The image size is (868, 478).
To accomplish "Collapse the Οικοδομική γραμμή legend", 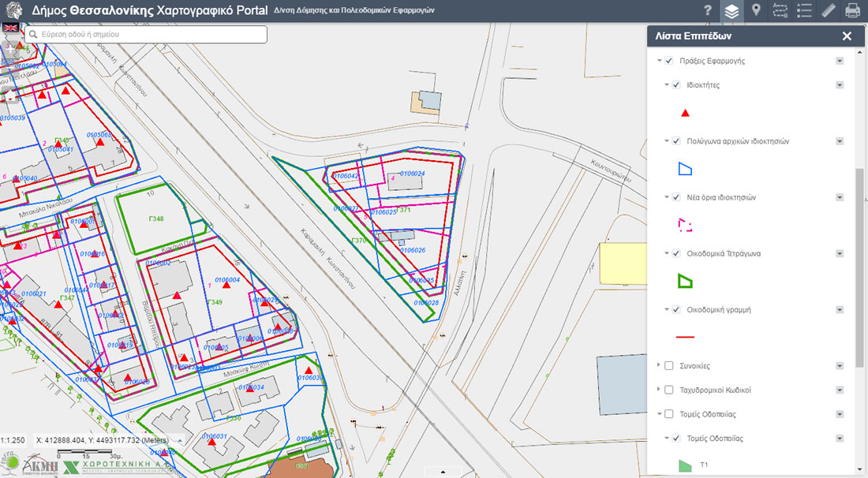I will point(667,310).
